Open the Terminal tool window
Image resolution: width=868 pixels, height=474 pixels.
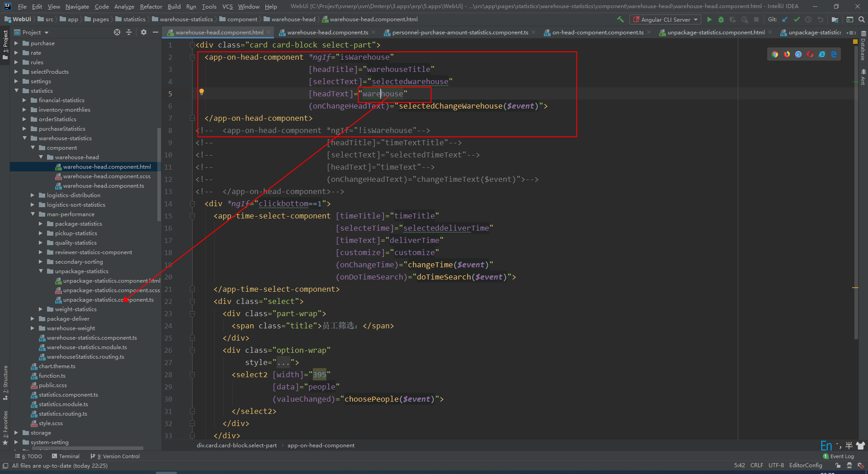(66, 456)
